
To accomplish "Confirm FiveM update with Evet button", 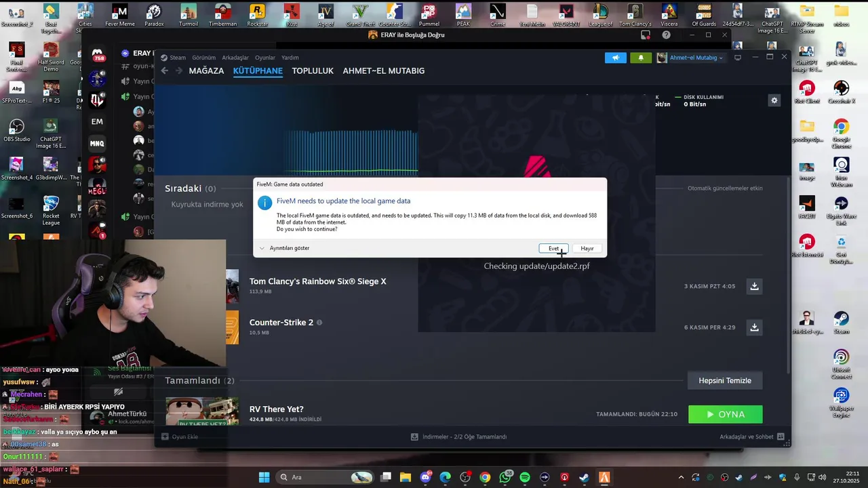I will point(553,249).
